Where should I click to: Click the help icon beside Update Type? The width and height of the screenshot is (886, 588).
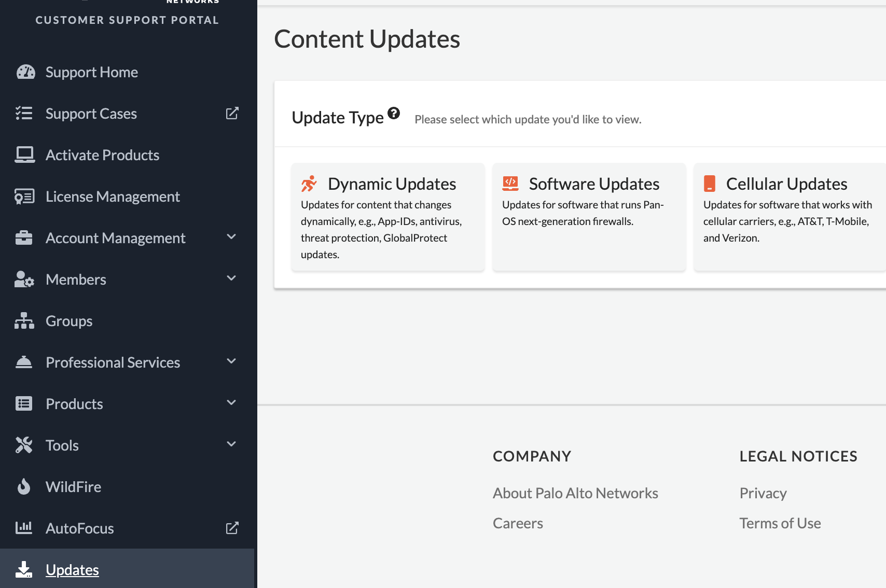(x=394, y=113)
